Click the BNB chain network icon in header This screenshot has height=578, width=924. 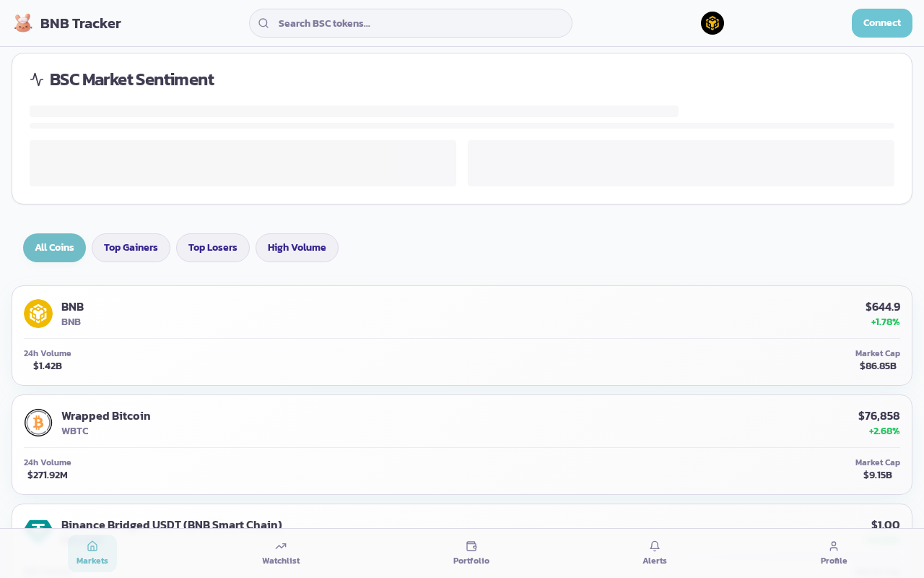tap(712, 23)
